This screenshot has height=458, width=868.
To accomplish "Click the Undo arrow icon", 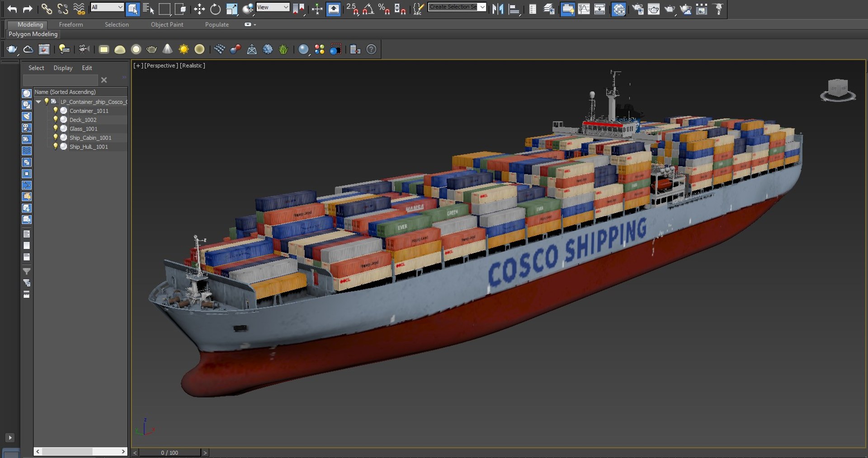I will [12, 9].
